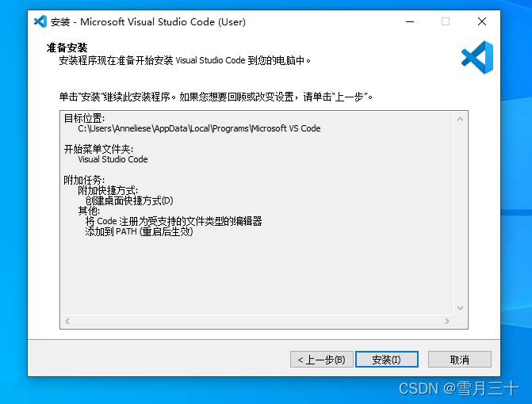Click the scroll down arrow in summary box
Viewport: 532px width, 404px height.
[x=460, y=307]
